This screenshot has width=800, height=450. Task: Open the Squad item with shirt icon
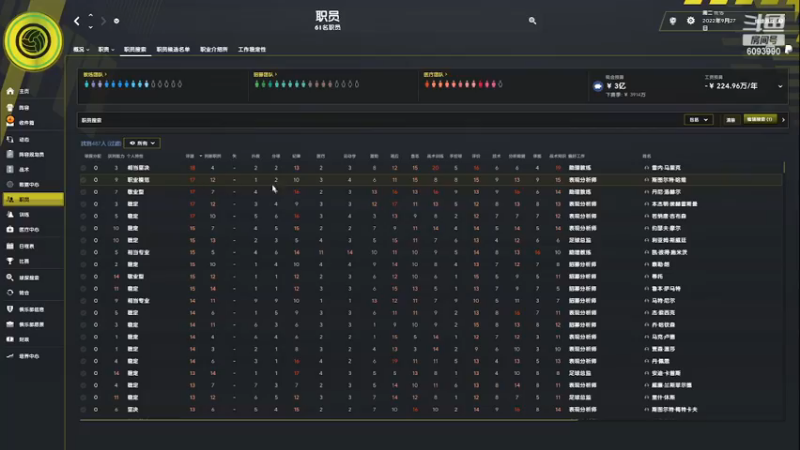point(33,108)
